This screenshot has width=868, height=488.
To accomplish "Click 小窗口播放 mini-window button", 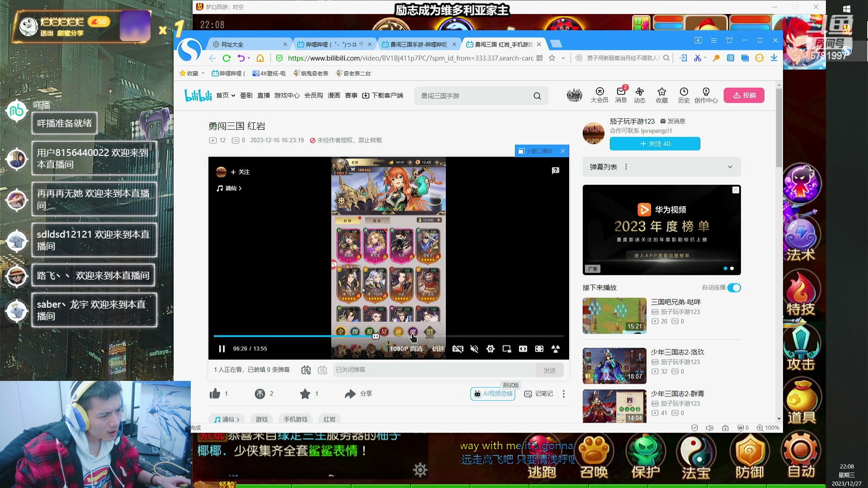I will point(536,151).
